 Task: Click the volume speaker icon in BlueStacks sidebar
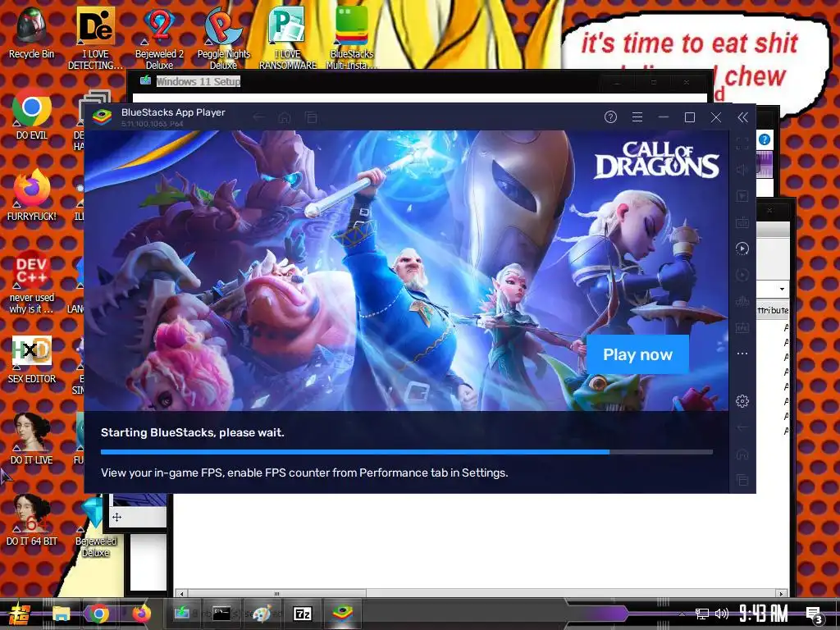742,170
